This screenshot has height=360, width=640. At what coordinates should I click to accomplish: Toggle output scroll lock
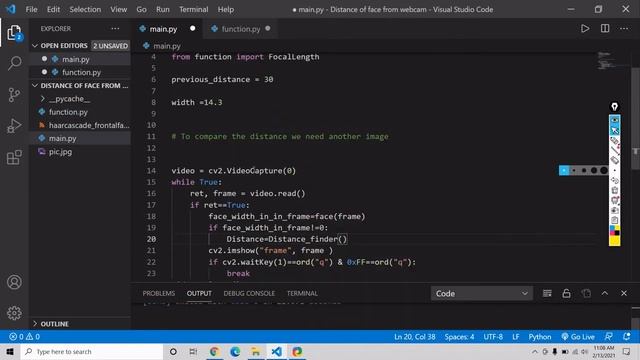[x=566, y=293]
